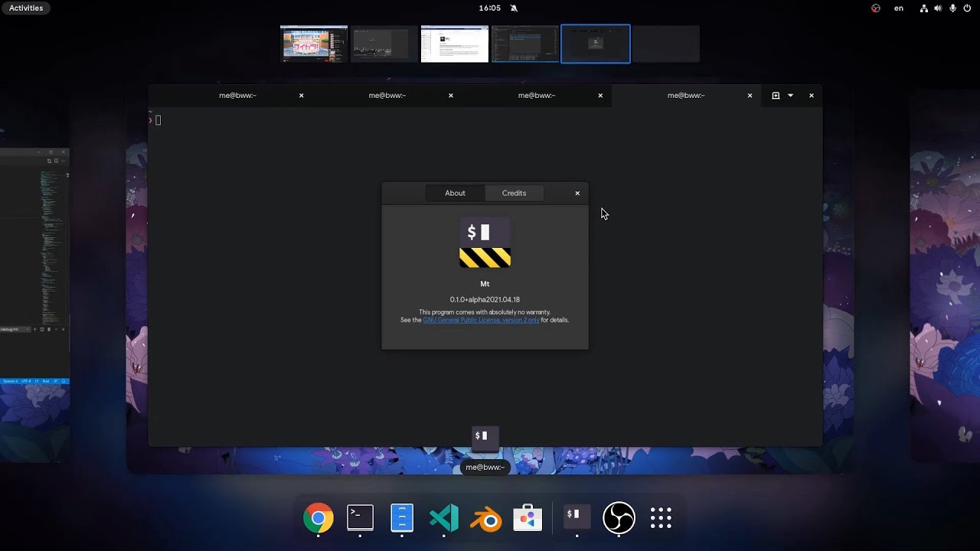Launch the black Terminal icon in dock
Image resolution: width=980 pixels, height=551 pixels.
click(360, 518)
